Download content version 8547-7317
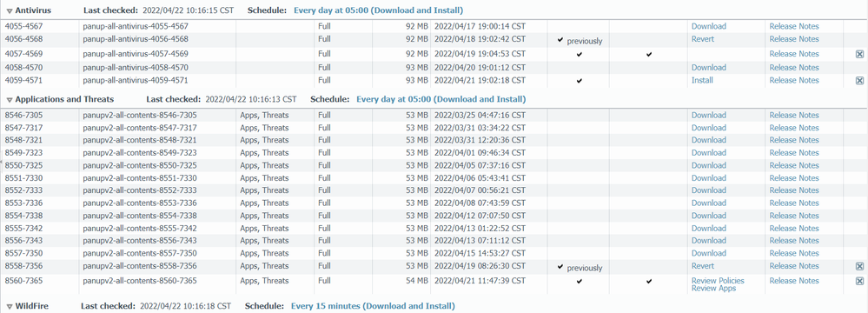This screenshot has height=313, width=868. tap(709, 128)
